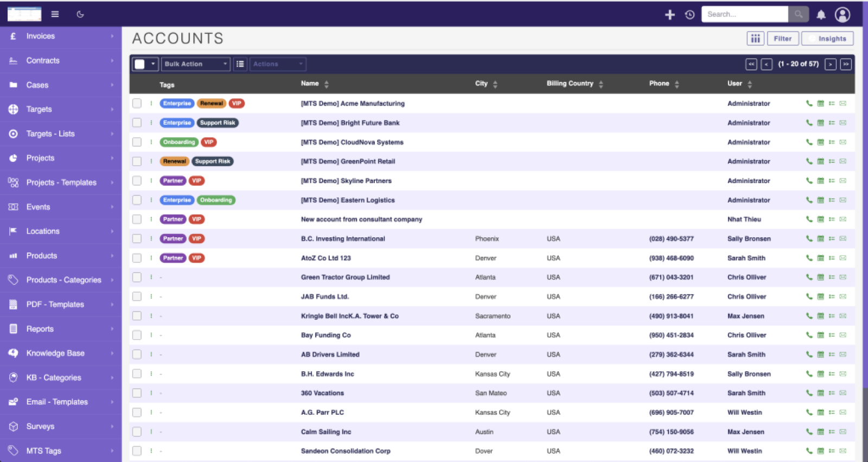Open row menu dots for Bay Funding Co
This screenshot has width=868, height=462.
(151, 335)
